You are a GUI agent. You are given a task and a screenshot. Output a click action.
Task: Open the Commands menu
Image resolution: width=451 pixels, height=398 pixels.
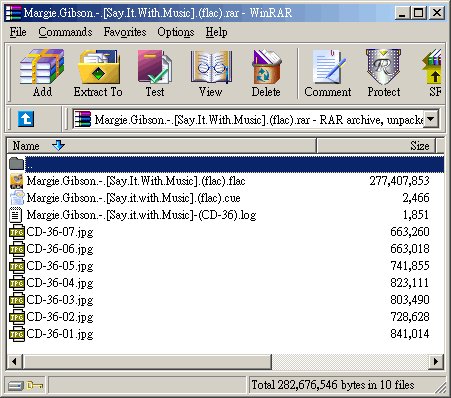pos(65,32)
